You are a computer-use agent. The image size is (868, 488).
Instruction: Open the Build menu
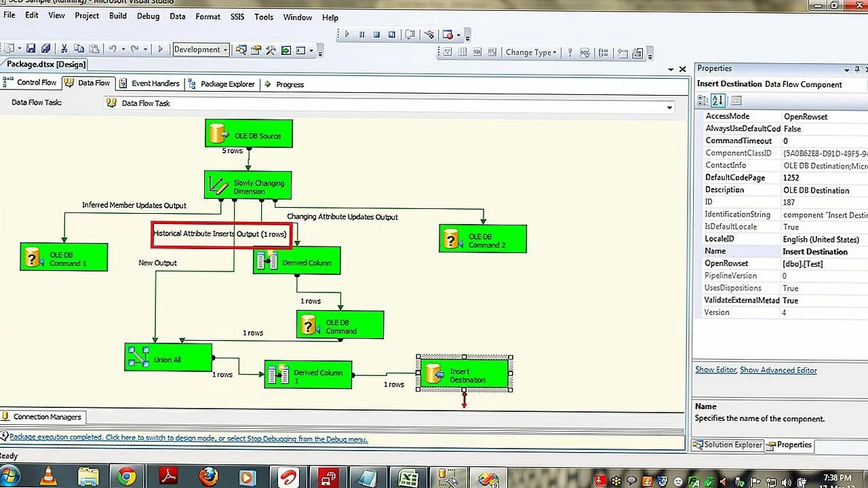click(118, 16)
